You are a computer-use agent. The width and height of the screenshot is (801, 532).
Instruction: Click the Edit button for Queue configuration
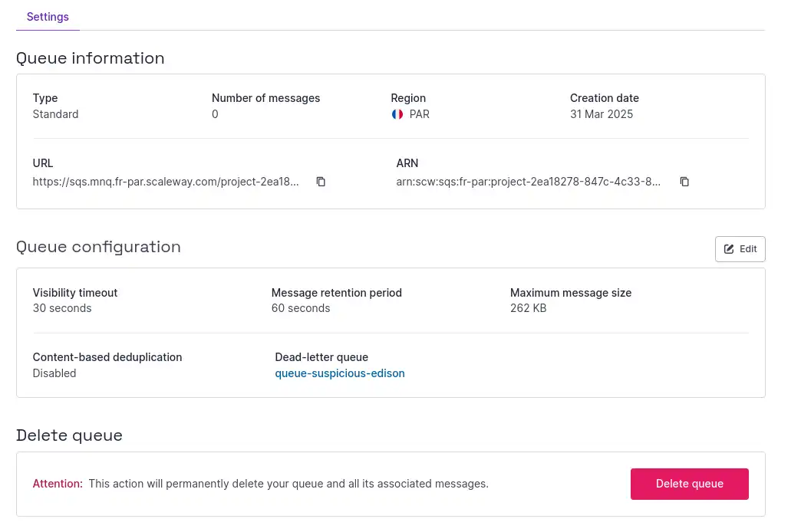739,248
